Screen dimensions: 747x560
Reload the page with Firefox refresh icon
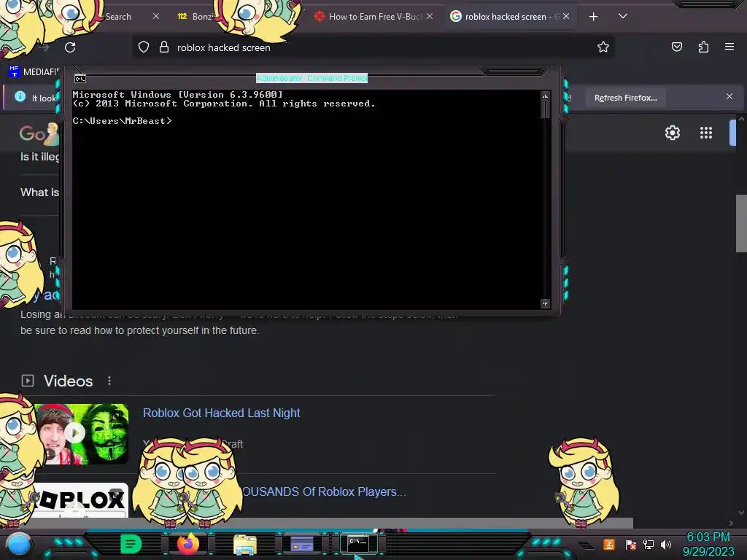(70, 47)
